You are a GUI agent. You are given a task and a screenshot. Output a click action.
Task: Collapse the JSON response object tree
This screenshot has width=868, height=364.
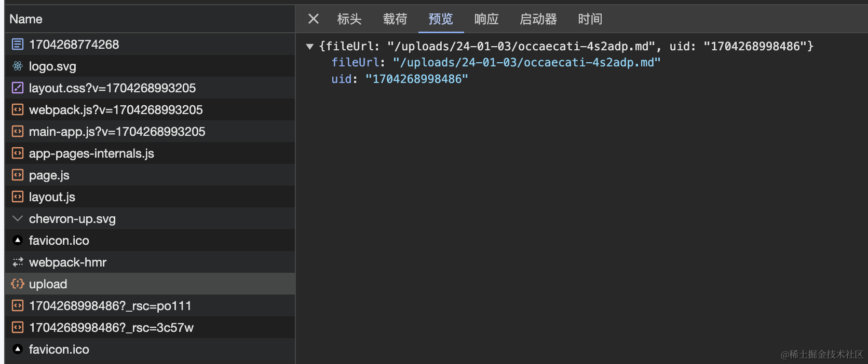(310, 47)
